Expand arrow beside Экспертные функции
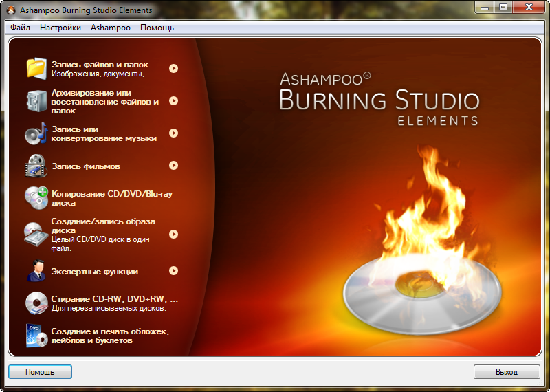This screenshot has width=550, height=392. tap(174, 270)
